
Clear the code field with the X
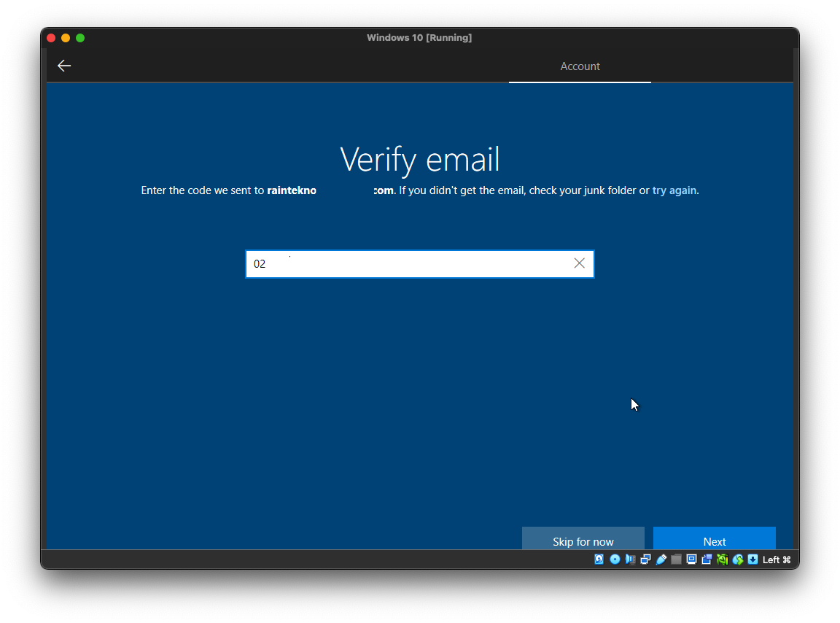tap(580, 263)
